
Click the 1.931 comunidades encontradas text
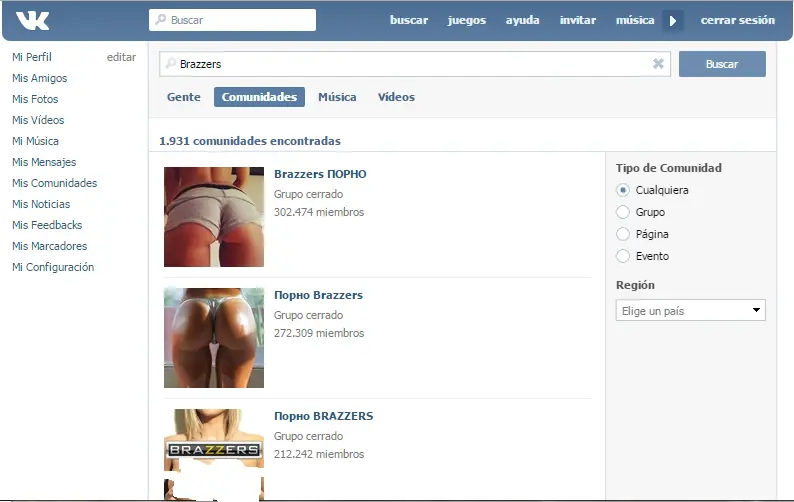pyautogui.click(x=250, y=141)
